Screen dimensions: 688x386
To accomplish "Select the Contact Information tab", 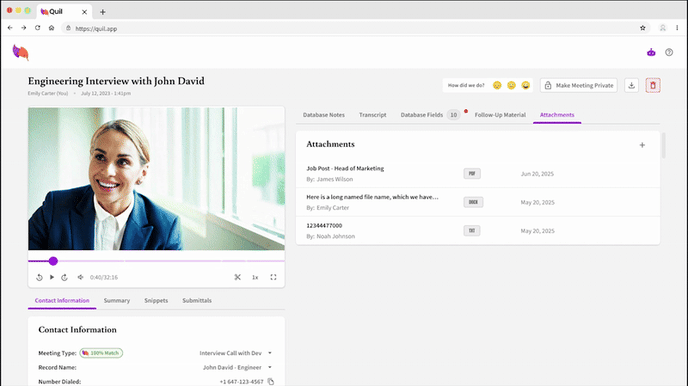I will coord(62,301).
